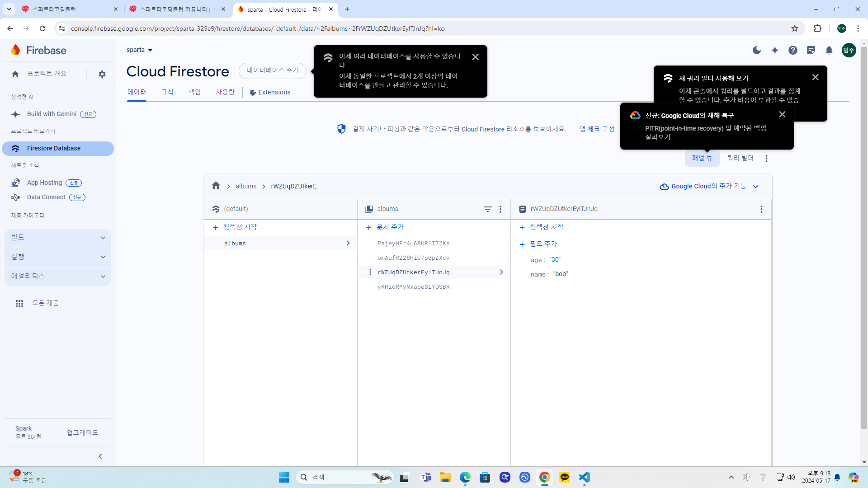Click the breadcrumb home icon
This screenshot has height=488, width=868.
216,186
